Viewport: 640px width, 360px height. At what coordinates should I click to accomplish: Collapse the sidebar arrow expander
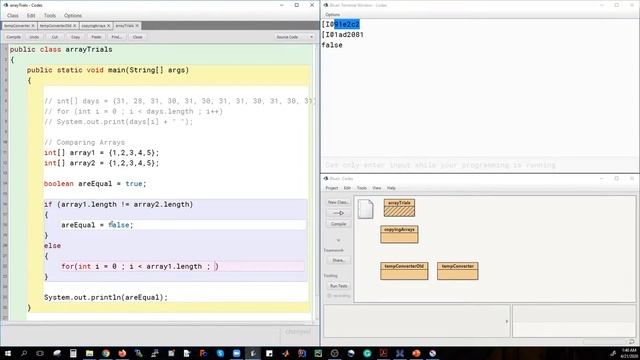click(338, 240)
